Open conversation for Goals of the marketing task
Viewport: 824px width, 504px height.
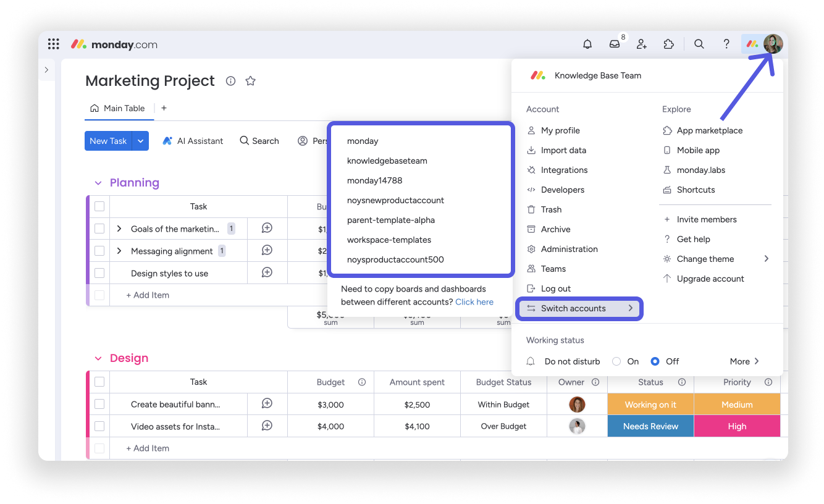[267, 229]
